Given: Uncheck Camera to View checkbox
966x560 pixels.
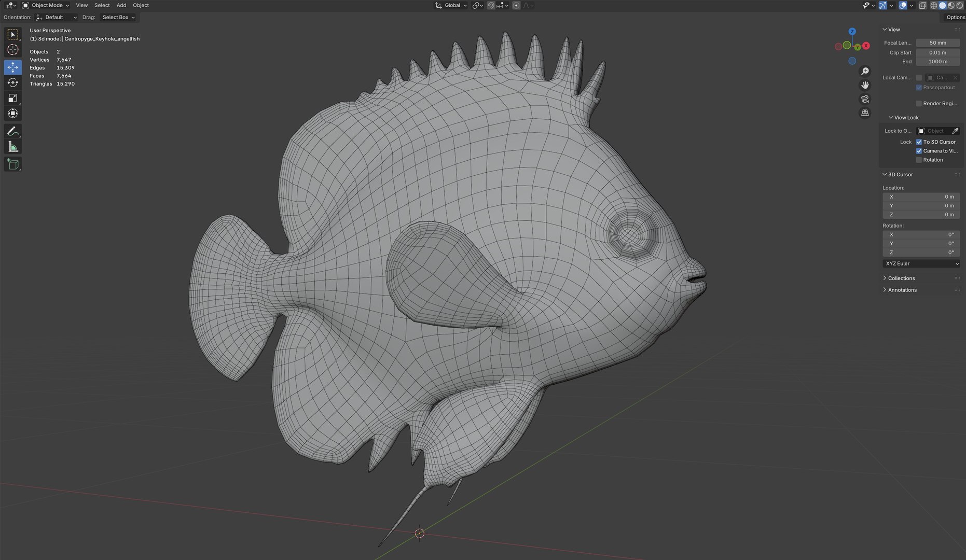Looking at the screenshot, I should [x=919, y=151].
